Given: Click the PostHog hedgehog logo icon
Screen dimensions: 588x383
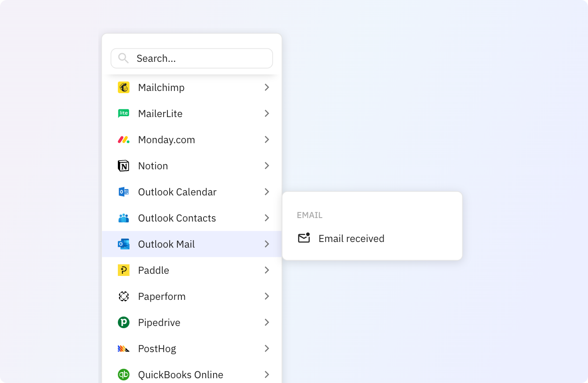Looking at the screenshot, I should pos(124,349).
